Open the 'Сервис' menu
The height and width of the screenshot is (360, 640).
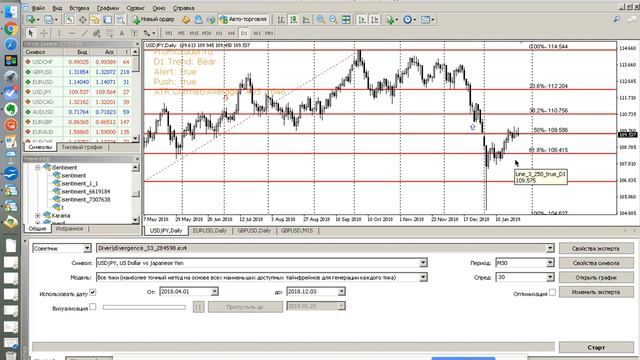click(136, 8)
